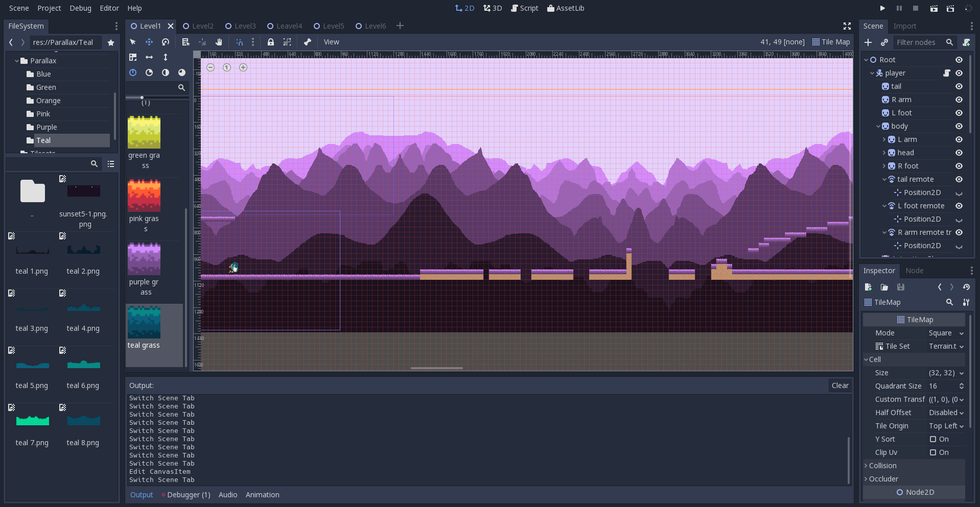Hide the tail node visibility

pyautogui.click(x=959, y=86)
